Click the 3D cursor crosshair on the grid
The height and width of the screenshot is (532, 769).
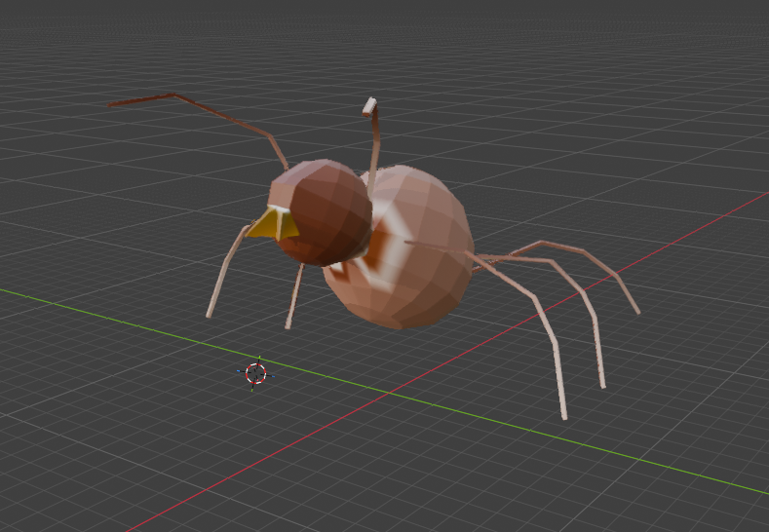255,373
